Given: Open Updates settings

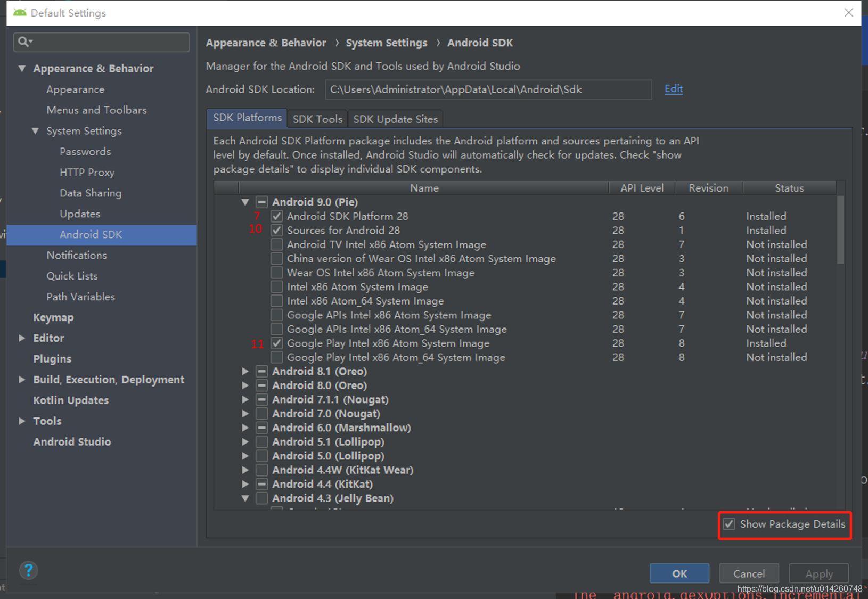Looking at the screenshot, I should click(x=80, y=214).
